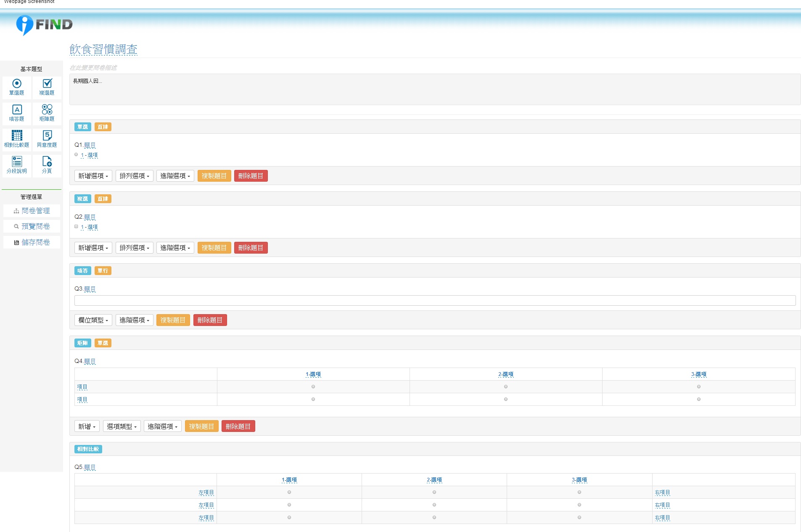The width and height of the screenshot is (801, 532).
Task: Select Q4 second row radio under 3-選項
Action: click(x=699, y=399)
